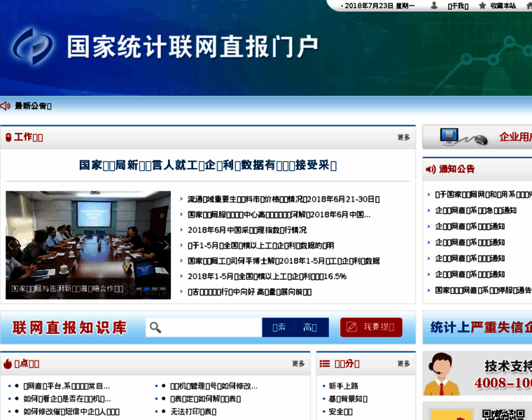Click the 高级 advanced search button
532x420 pixels.
pos(310,328)
